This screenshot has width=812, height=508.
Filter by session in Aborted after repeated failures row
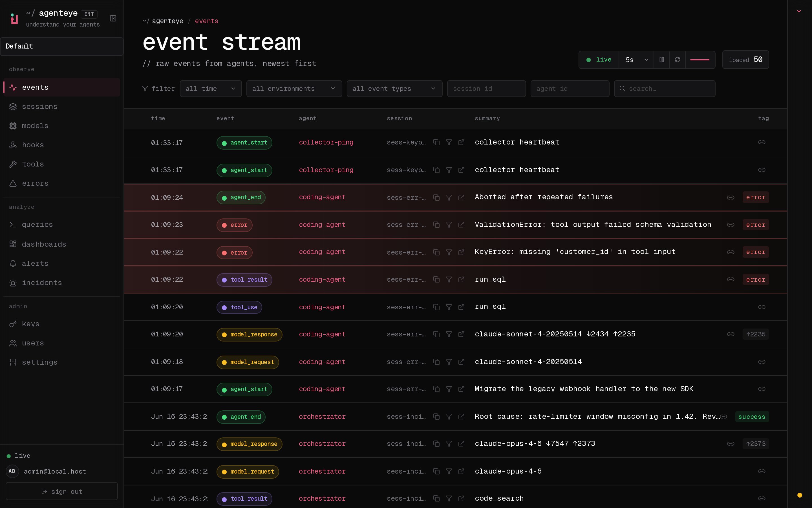[449, 198]
